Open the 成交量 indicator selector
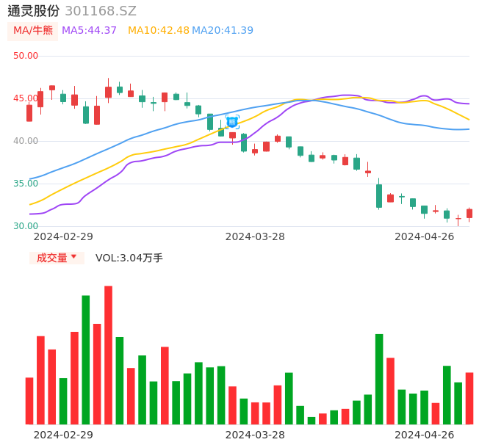504x445 pixels. tap(52, 258)
